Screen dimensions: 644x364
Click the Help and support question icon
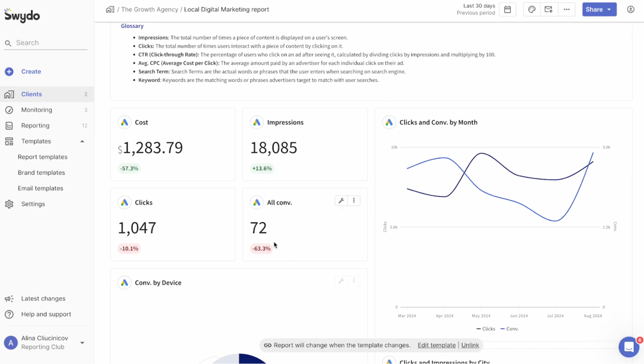(9, 314)
